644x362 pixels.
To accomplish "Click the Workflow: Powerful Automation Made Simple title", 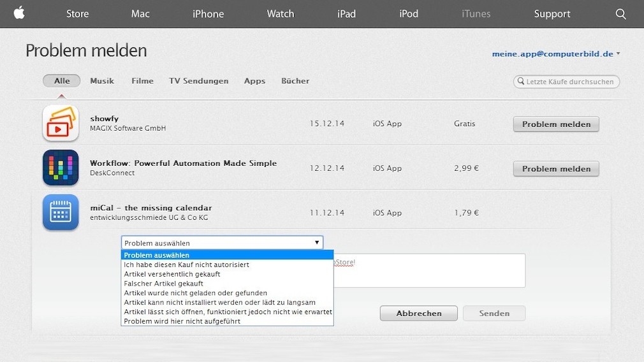I will 183,163.
